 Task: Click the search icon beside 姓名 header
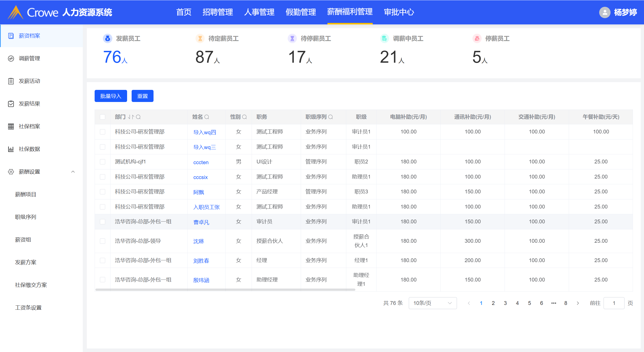pos(207,117)
